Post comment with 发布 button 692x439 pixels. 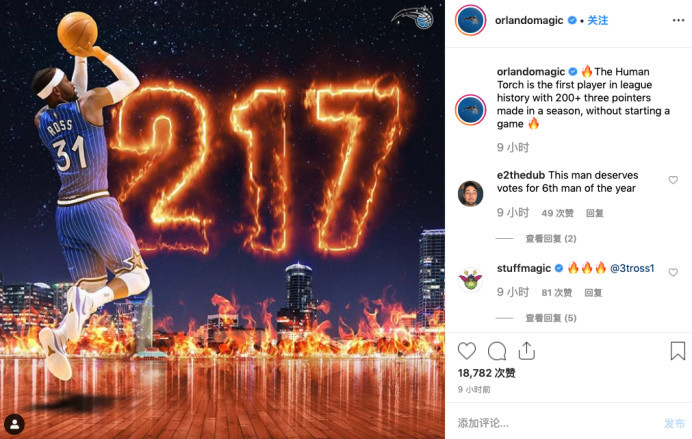click(675, 424)
